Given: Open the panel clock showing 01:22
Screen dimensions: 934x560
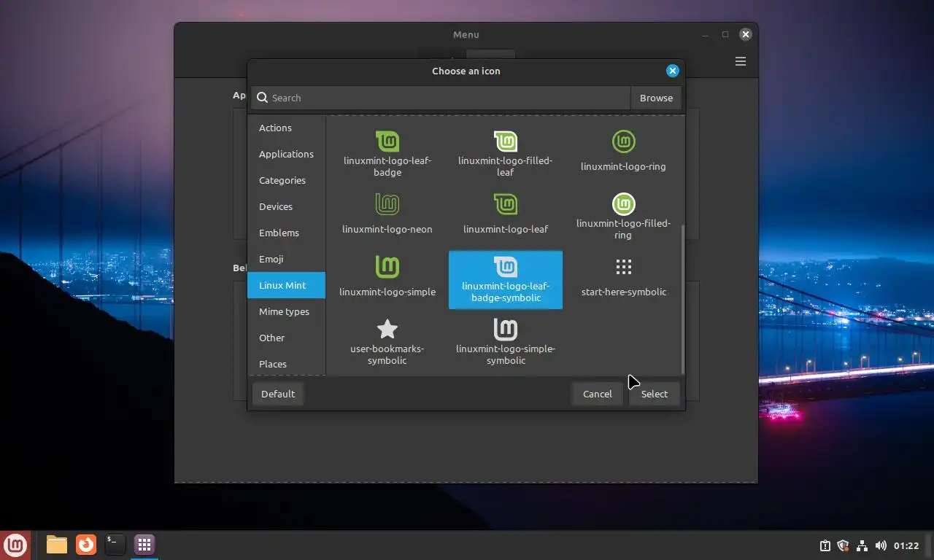Looking at the screenshot, I should (906, 545).
